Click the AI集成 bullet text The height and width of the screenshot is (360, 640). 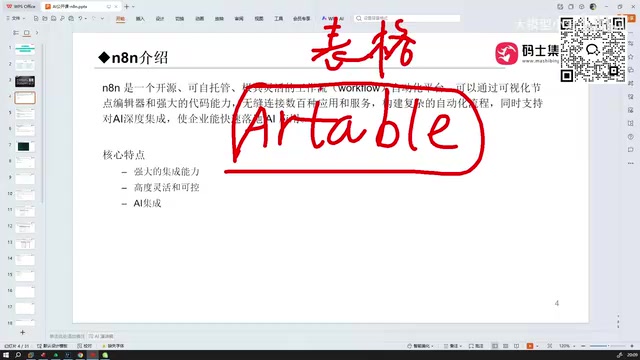tap(147, 203)
